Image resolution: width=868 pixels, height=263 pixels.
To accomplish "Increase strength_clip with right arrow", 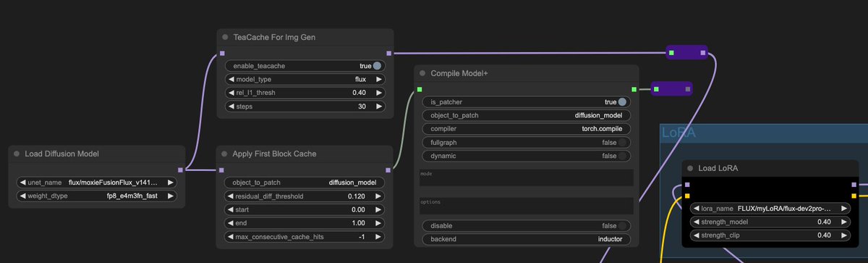I will [x=845, y=235].
